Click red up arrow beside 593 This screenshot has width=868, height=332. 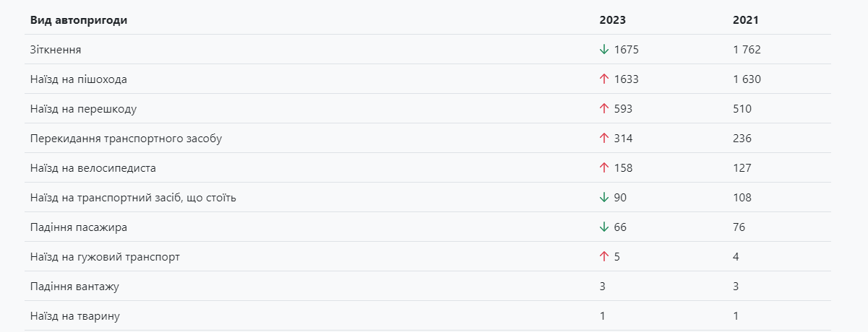coord(604,109)
